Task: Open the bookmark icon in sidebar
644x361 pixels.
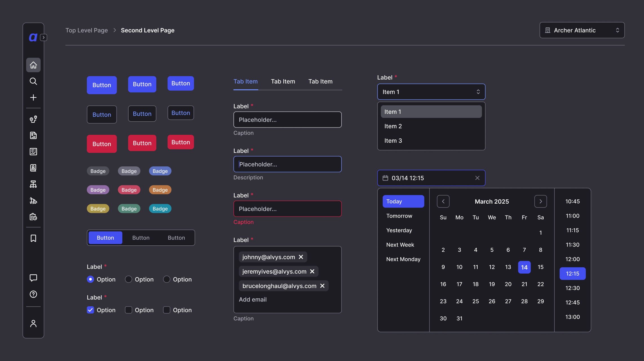Action: click(33, 238)
